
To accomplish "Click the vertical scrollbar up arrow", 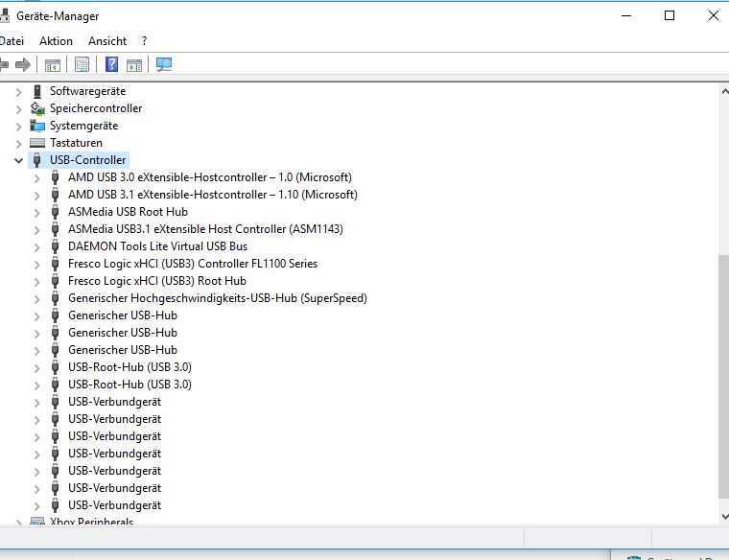I will 722,90.
